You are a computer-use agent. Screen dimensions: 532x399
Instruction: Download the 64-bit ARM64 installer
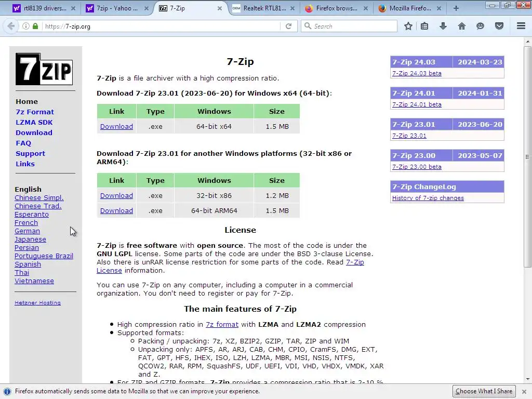(x=116, y=211)
